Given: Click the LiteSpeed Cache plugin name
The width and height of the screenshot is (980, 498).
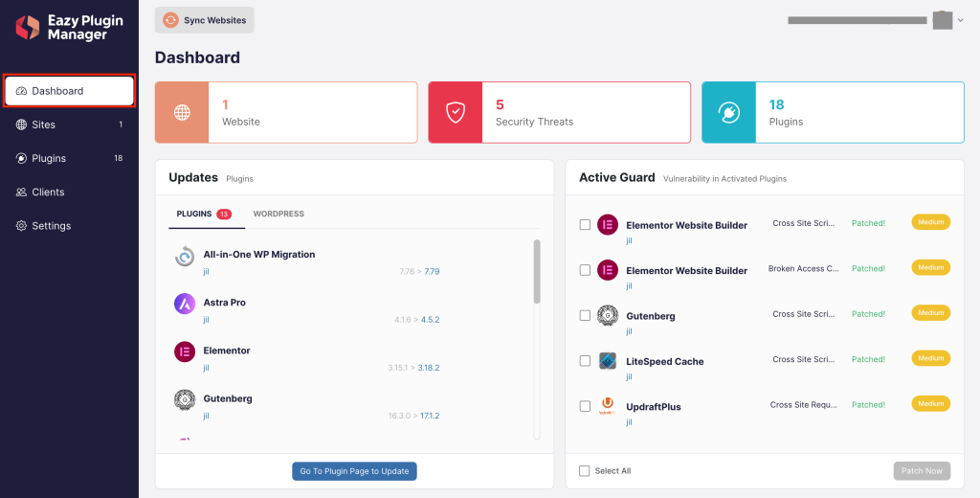Looking at the screenshot, I should [665, 362].
